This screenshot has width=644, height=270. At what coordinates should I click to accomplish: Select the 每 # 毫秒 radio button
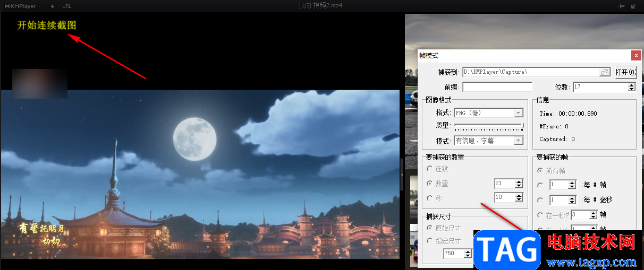click(x=540, y=201)
